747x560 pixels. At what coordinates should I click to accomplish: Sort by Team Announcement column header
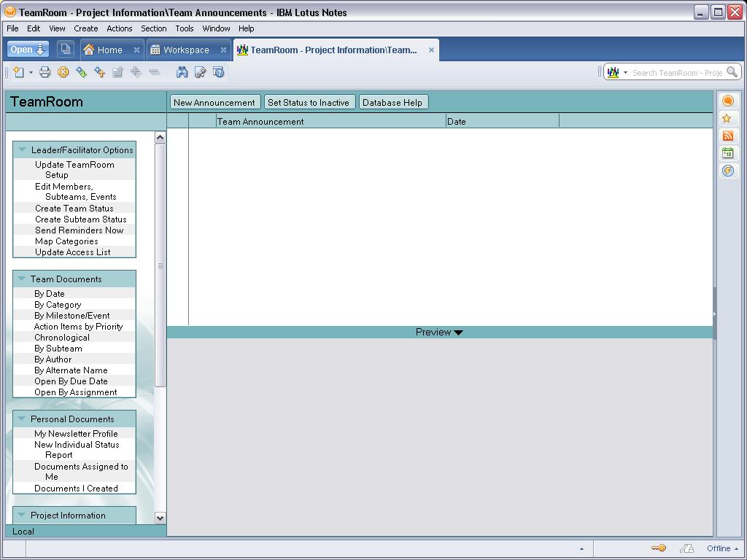tap(331, 122)
